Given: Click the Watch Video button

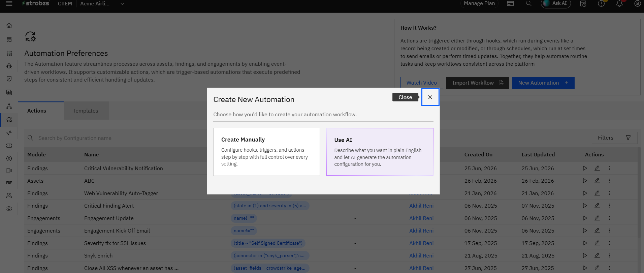Looking at the screenshot, I should pyautogui.click(x=422, y=83).
